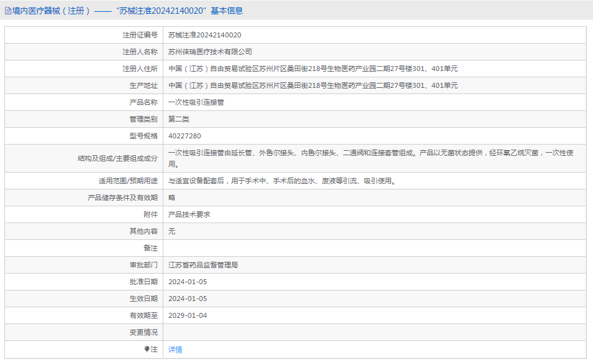Click the 结构及组成/主要组成成分 label
This screenshot has width=593, height=364.
click(x=118, y=158)
